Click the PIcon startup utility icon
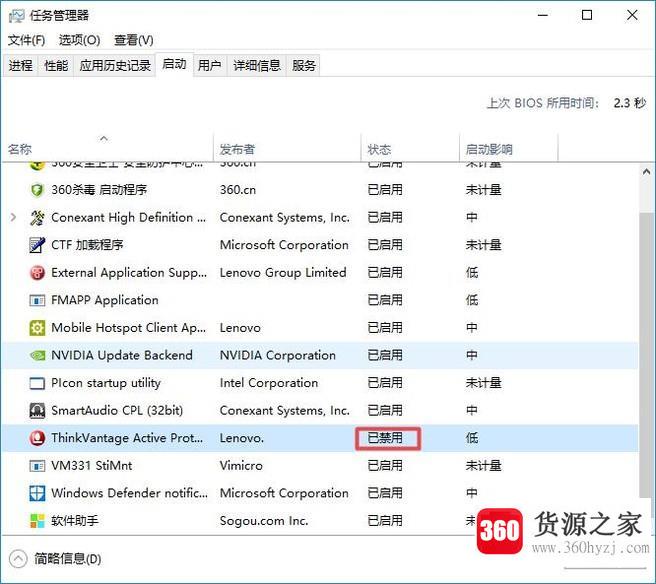 pyautogui.click(x=37, y=383)
